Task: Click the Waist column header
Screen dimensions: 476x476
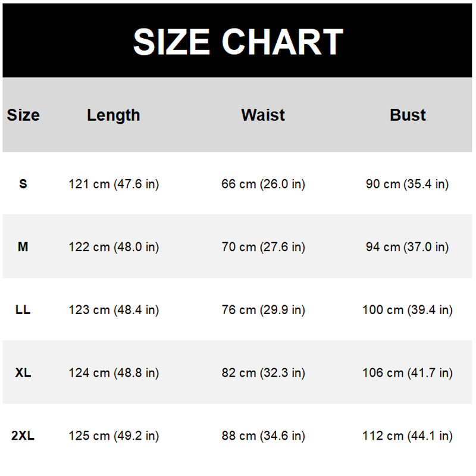Action: click(263, 115)
